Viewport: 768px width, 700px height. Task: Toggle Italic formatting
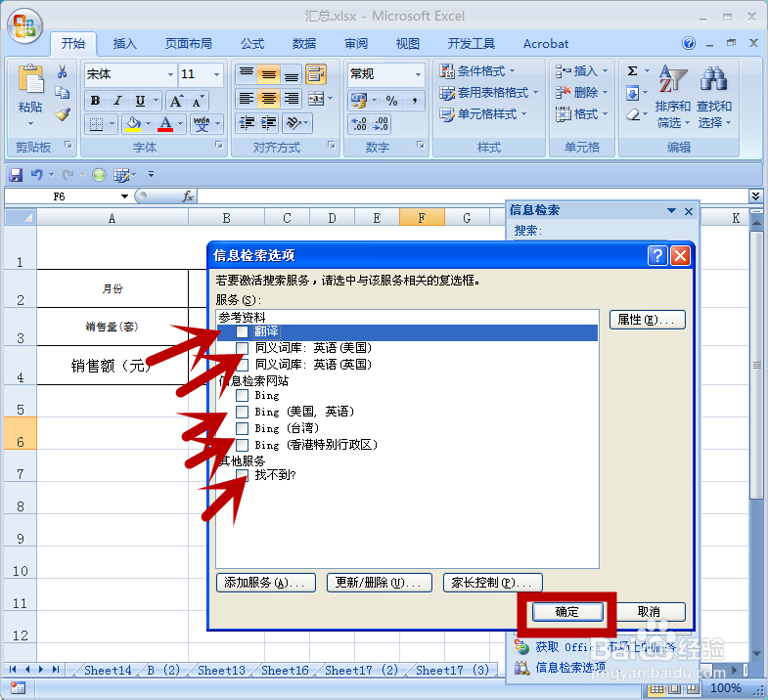(117, 101)
